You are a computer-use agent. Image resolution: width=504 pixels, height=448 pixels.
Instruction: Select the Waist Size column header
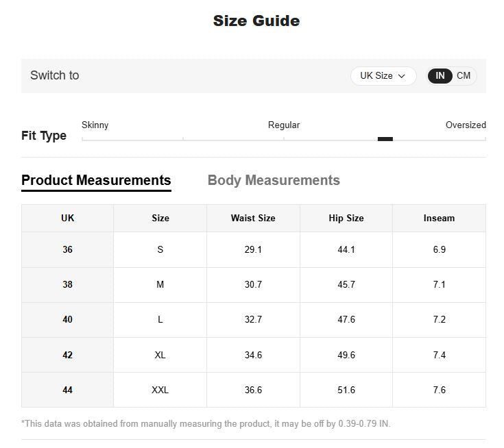point(253,218)
